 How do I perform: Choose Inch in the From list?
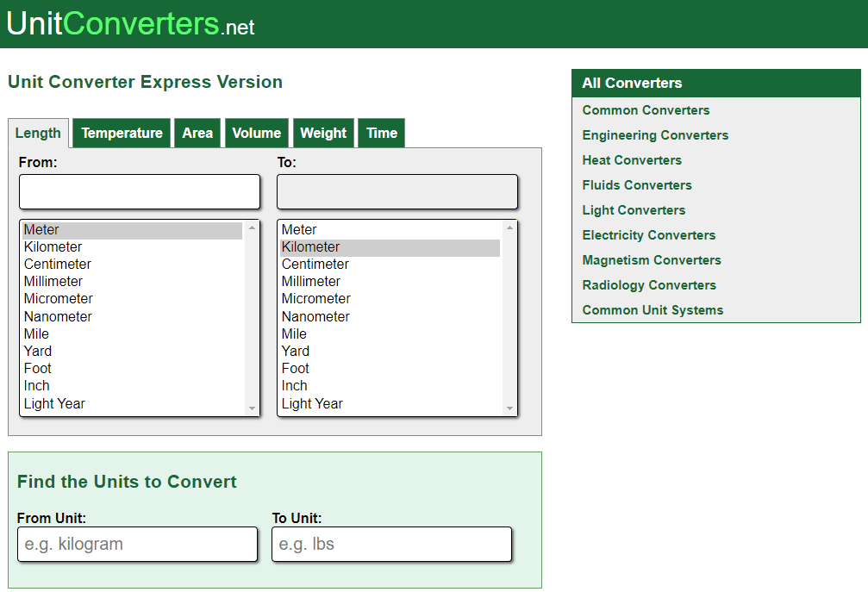click(132, 386)
